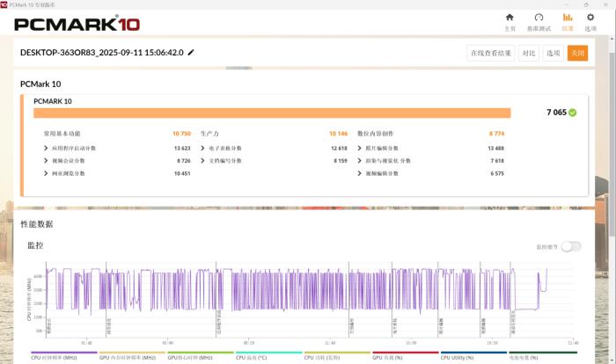The height and width of the screenshot is (364, 616).
Task: Open the Results bar-chart tab
Action: (568, 22)
